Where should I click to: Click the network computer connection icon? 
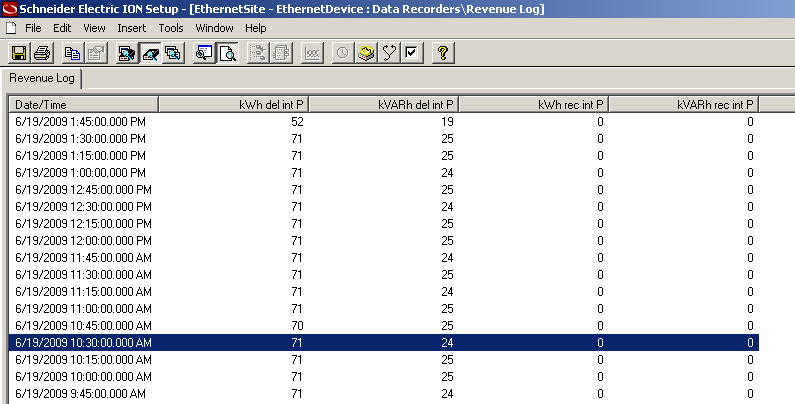tap(126, 53)
